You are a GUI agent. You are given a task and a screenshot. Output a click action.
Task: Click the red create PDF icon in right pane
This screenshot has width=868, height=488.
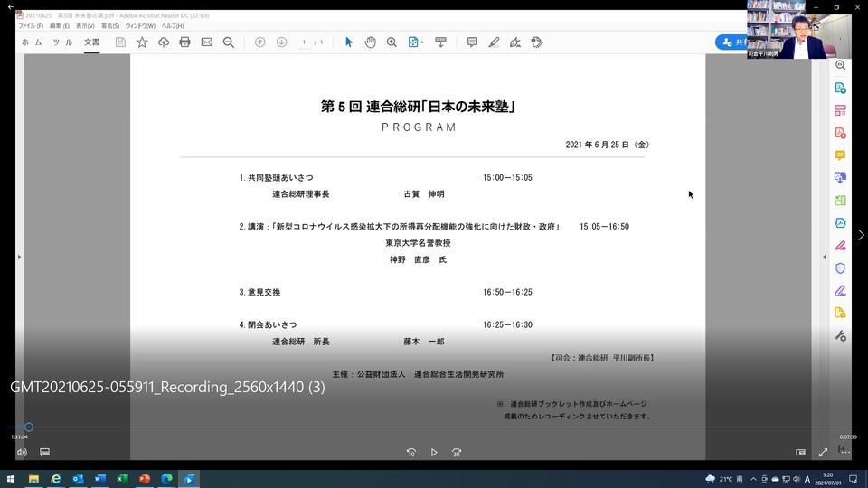(x=840, y=133)
